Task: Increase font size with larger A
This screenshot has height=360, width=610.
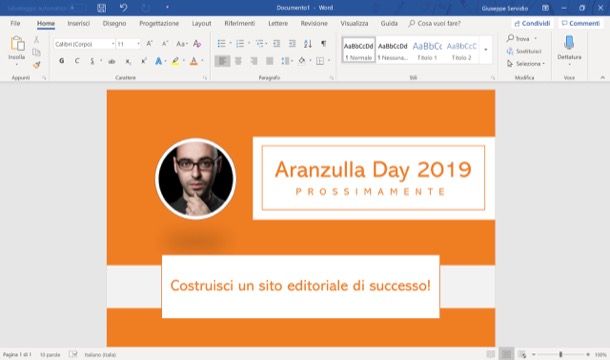Action: [x=149, y=44]
